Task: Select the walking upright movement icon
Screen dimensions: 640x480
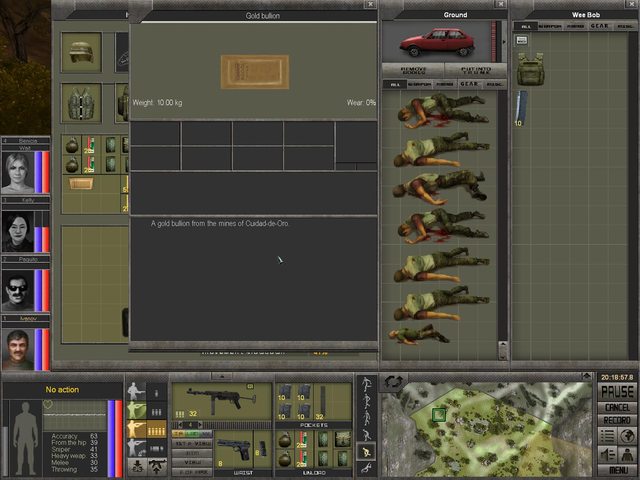Action: (366, 384)
